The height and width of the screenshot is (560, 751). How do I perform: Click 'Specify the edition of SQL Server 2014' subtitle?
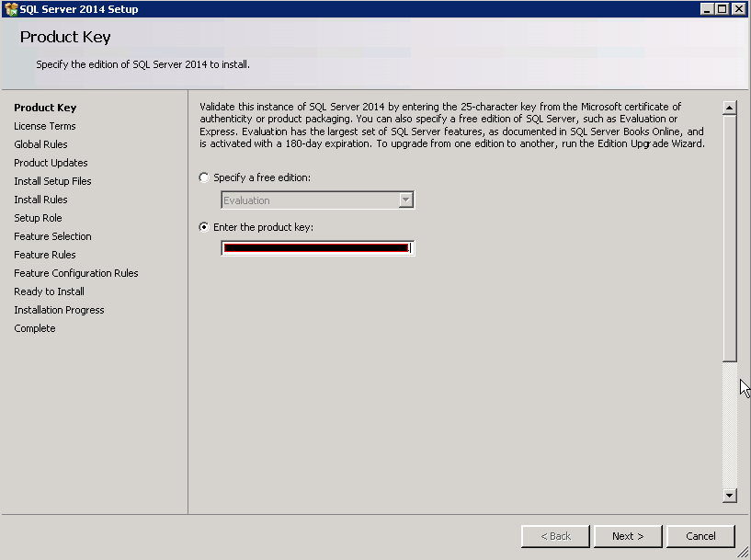pyautogui.click(x=142, y=64)
